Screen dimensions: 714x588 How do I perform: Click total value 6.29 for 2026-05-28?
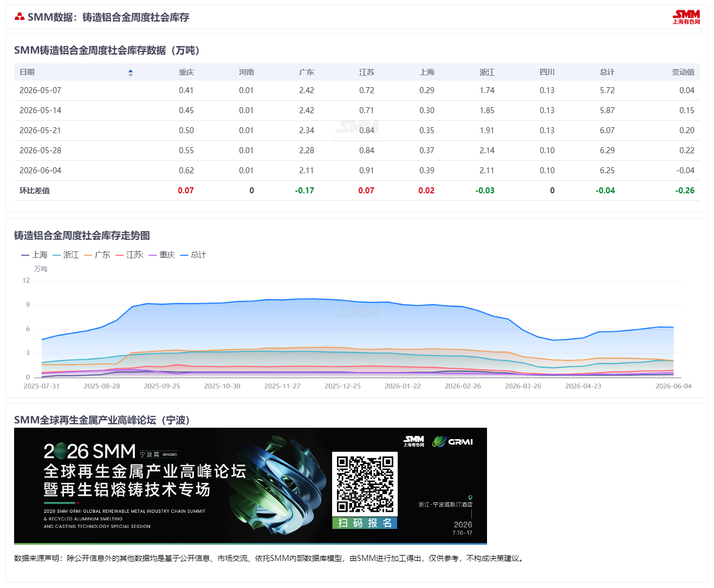pos(607,151)
